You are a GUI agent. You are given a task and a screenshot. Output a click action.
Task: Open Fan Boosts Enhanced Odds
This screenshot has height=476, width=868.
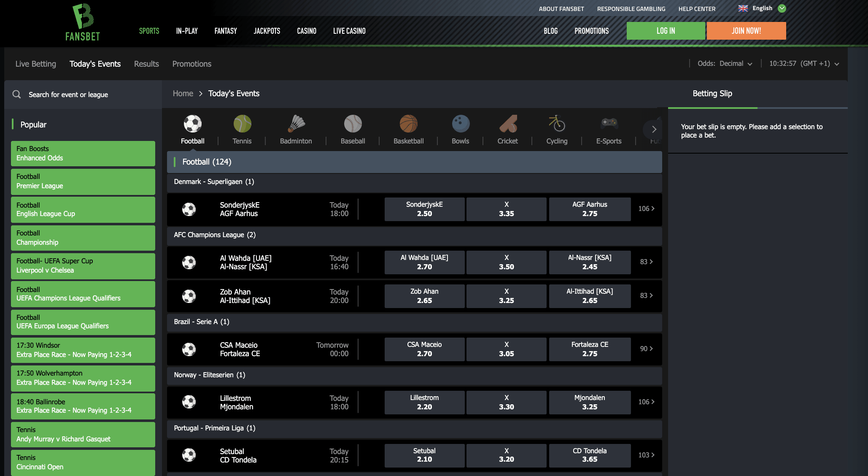tap(83, 154)
